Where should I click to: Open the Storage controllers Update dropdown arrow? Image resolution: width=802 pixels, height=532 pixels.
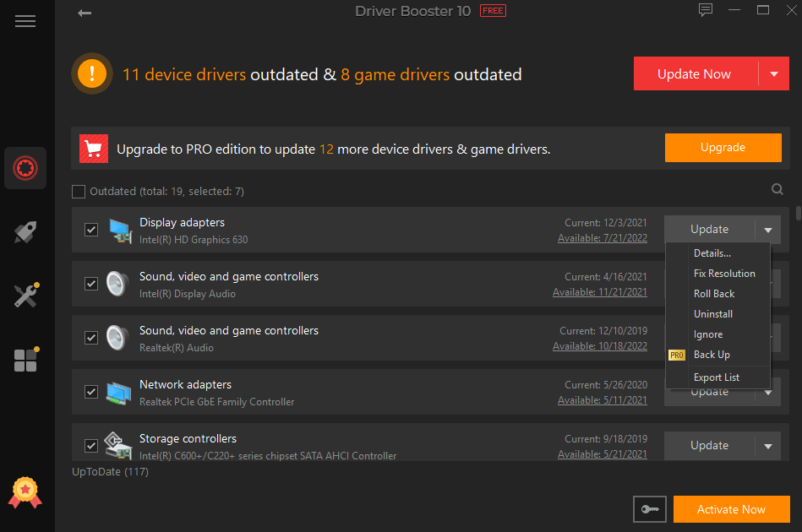click(x=768, y=446)
